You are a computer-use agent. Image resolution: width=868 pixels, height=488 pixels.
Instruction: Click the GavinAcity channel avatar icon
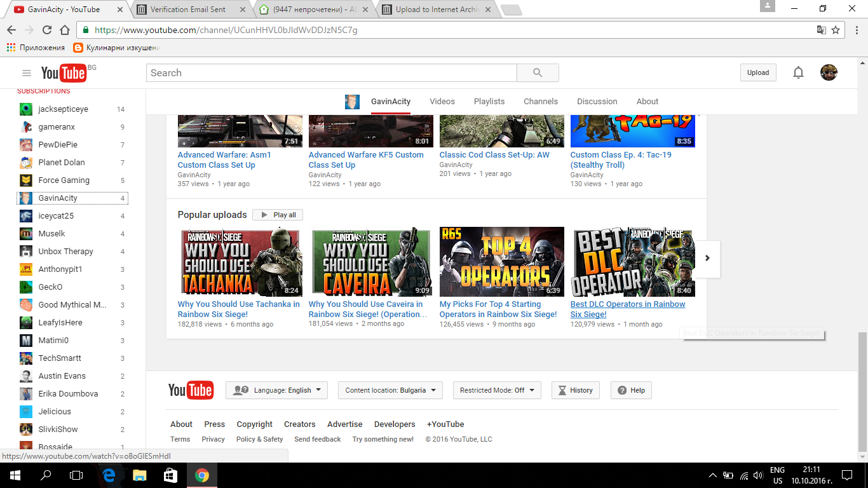(352, 102)
